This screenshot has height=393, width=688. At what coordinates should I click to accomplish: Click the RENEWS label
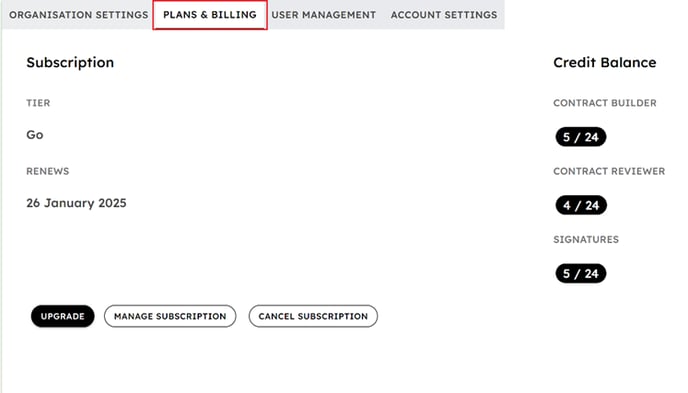point(48,171)
